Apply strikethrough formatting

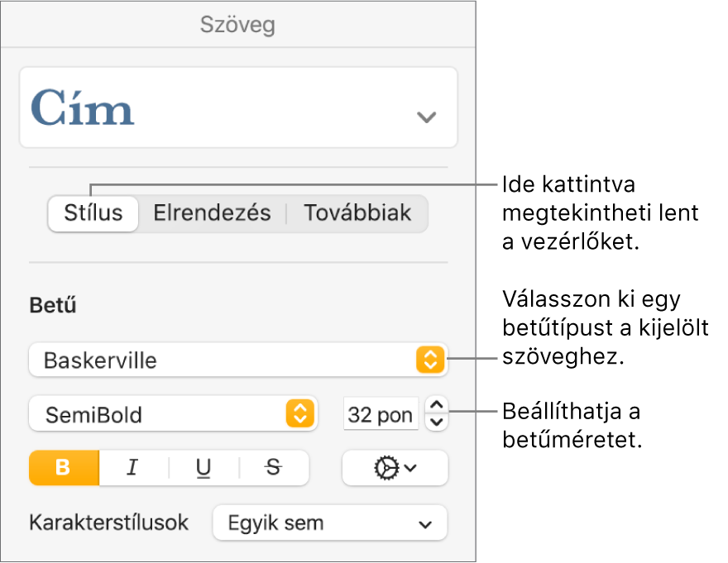(x=271, y=468)
